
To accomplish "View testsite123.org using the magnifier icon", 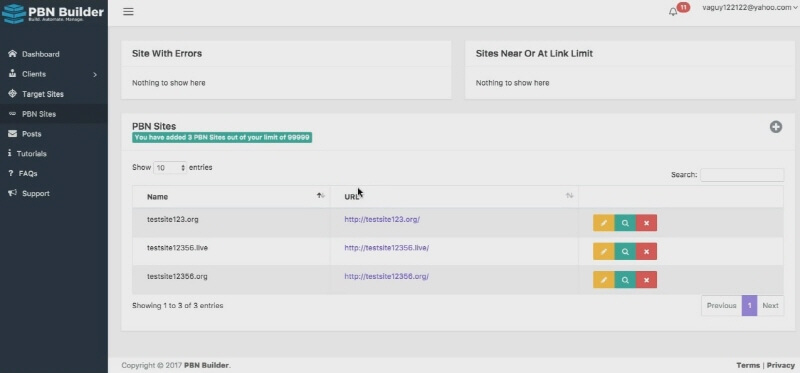I will click(x=625, y=223).
